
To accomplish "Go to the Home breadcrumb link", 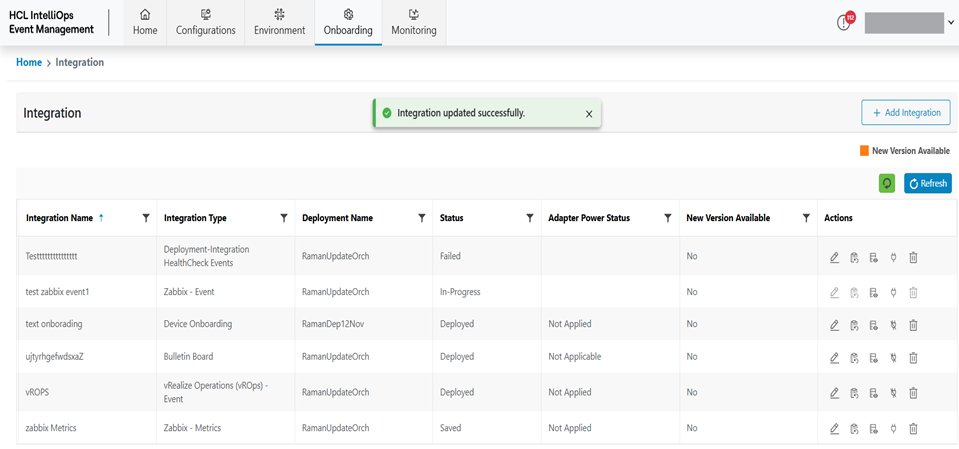I will pyautogui.click(x=29, y=62).
